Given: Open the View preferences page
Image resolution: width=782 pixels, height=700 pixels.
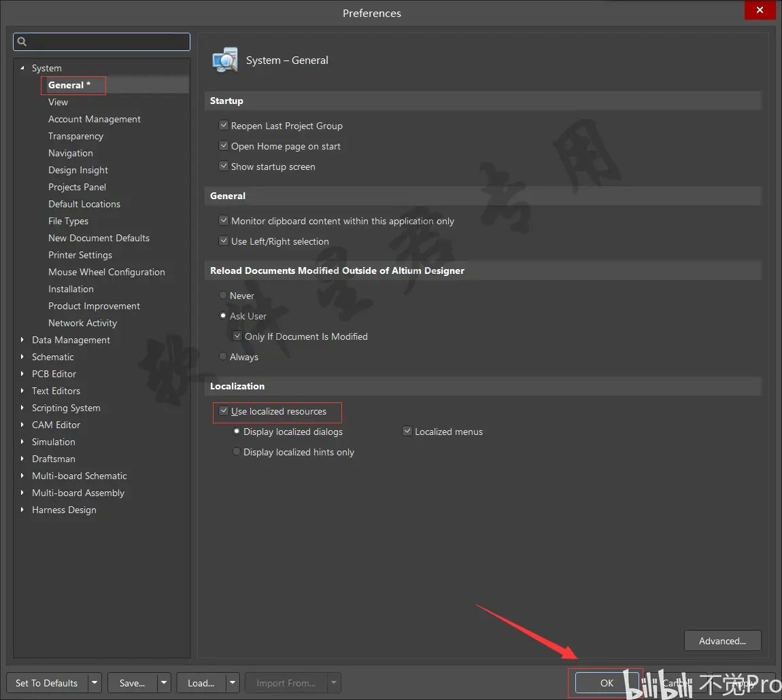Looking at the screenshot, I should (58, 102).
